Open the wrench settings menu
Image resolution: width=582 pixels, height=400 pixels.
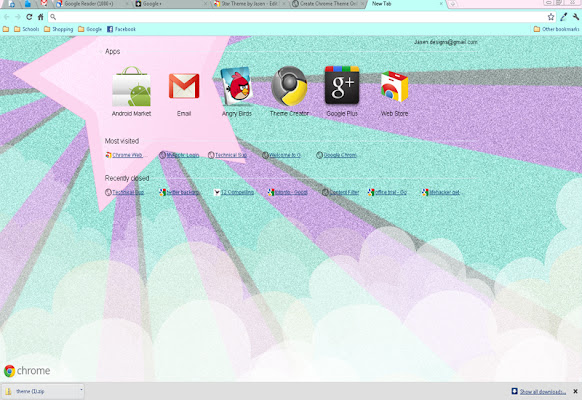point(576,17)
